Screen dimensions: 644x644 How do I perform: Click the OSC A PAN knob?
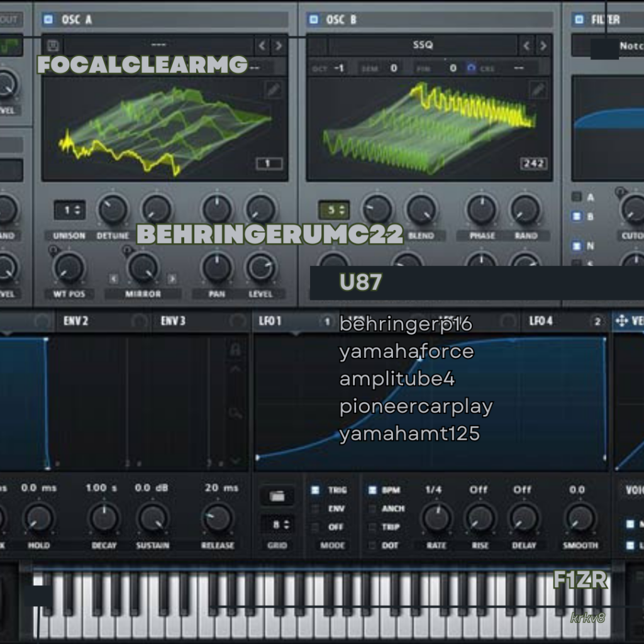coord(216,268)
